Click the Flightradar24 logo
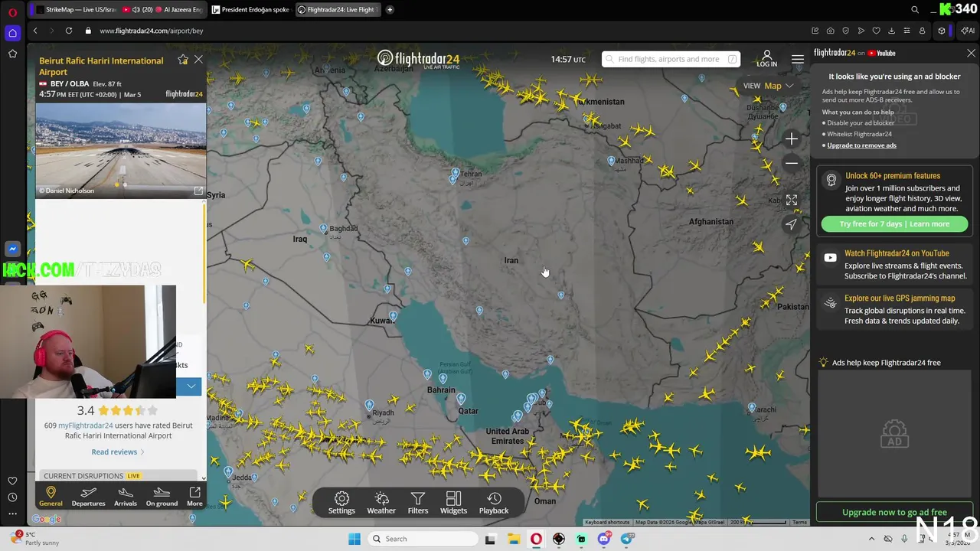980x551 pixels. coord(418,59)
